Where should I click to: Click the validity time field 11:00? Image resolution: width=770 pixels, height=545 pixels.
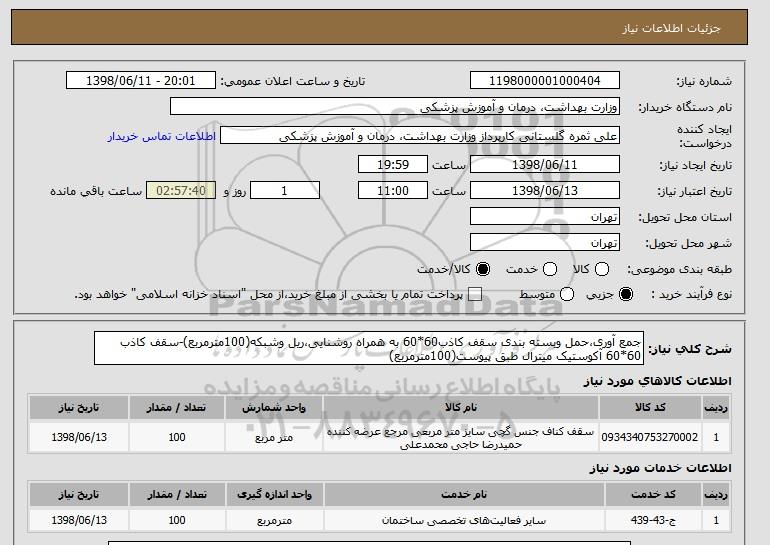pyautogui.click(x=393, y=191)
